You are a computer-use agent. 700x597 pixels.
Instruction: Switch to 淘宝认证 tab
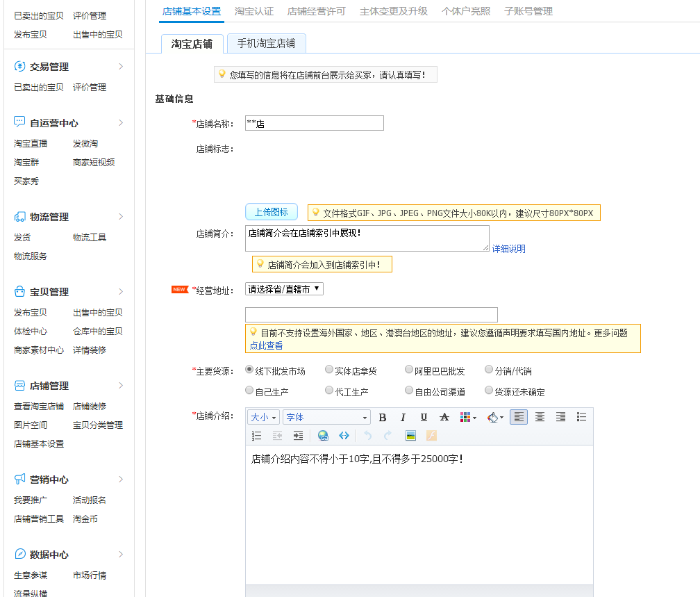coord(254,11)
